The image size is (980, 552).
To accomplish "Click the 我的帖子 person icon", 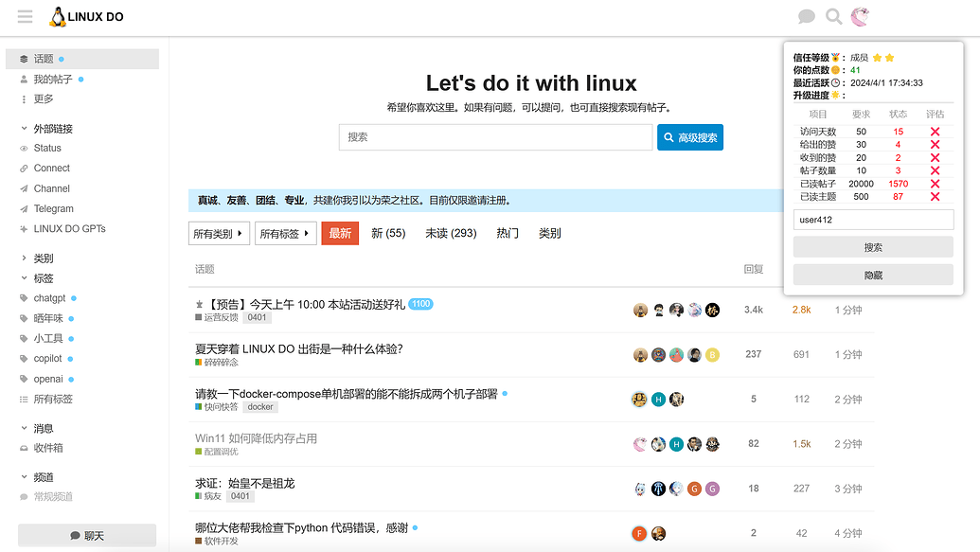I will click(24, 80).
